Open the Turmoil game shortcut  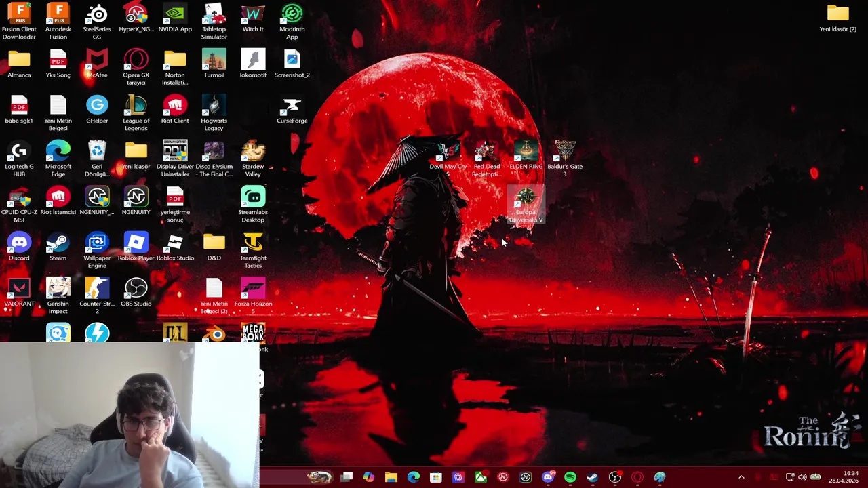click(214, 64)
